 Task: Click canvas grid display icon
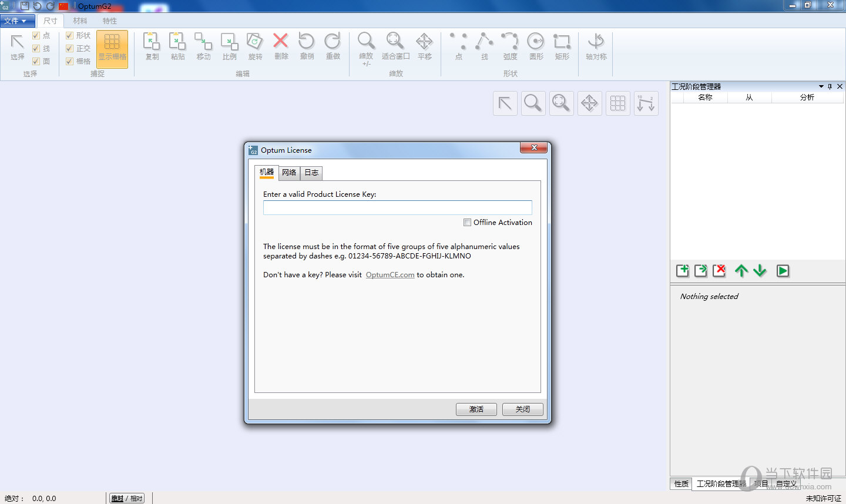click(x=618, y=103)
